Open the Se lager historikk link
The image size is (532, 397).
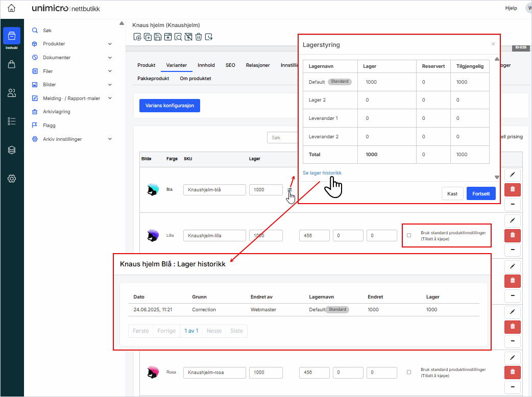(322, 173)
